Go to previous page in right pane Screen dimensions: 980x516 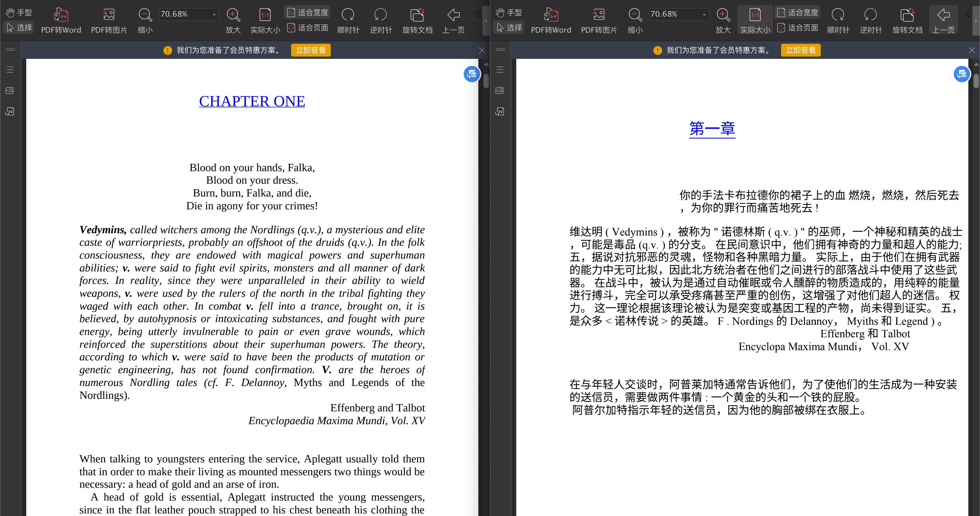(943, 15)
